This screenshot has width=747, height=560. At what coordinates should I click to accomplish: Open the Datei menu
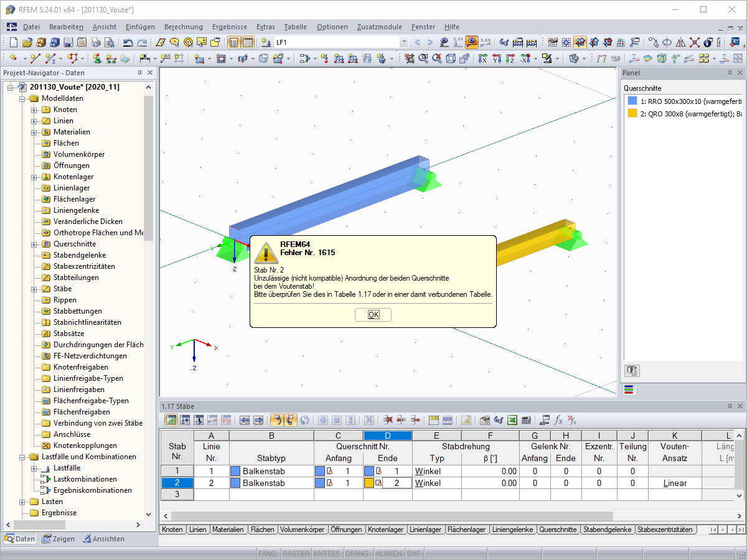(x=31, y=27)
